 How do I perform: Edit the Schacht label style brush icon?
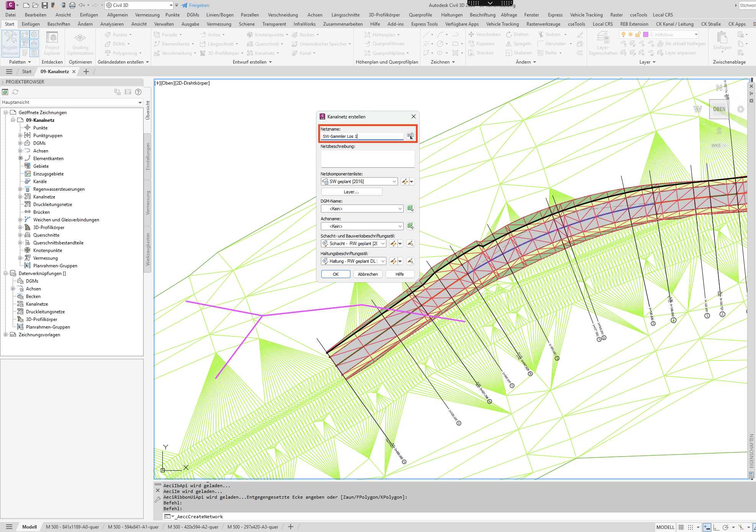coord(393,244)
